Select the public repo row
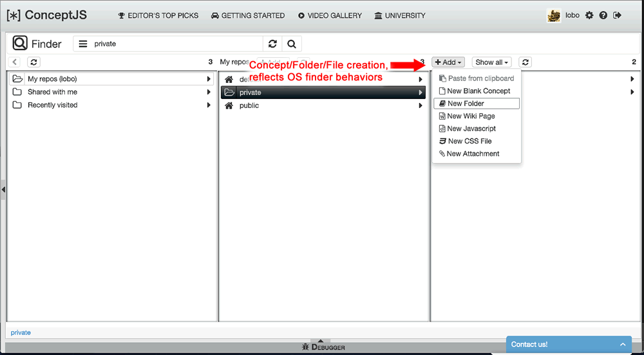The image size is (644, 355). 323,105
